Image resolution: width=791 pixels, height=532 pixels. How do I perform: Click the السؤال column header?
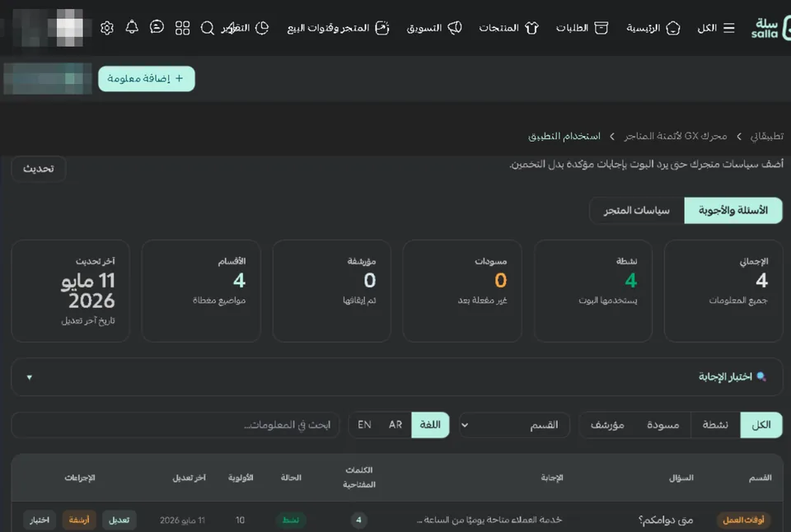click(x=681, y=478)
